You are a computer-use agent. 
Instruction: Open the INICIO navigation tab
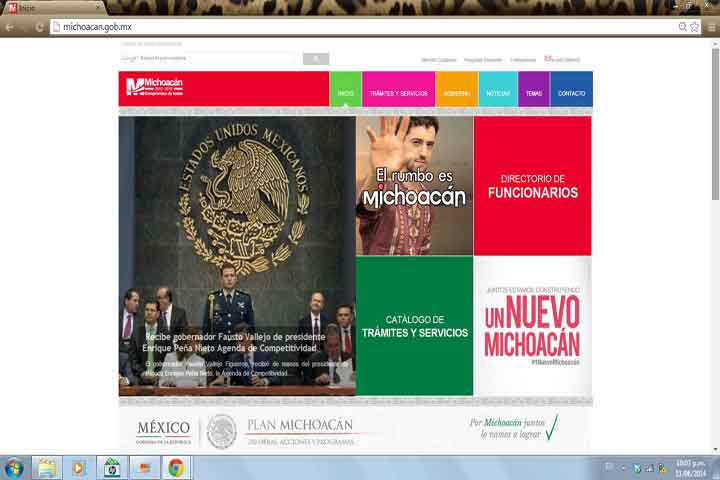click(x=345, y=92)
